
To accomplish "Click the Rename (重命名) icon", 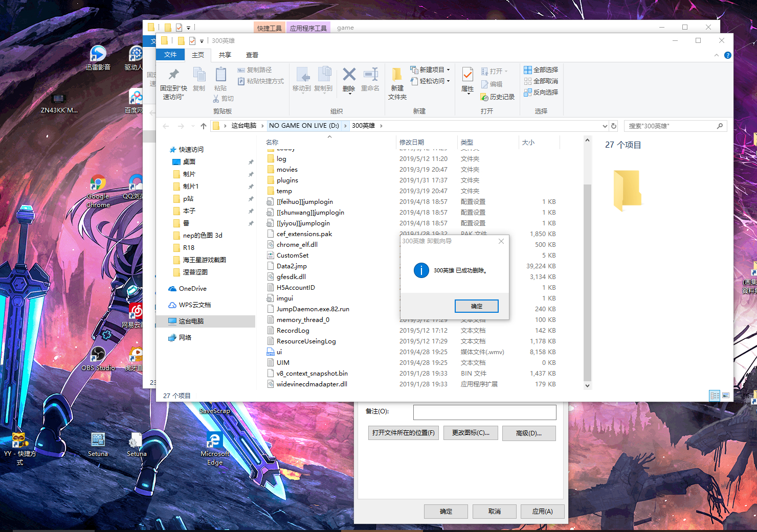I will pyautogui.click(x=370, y=75).
